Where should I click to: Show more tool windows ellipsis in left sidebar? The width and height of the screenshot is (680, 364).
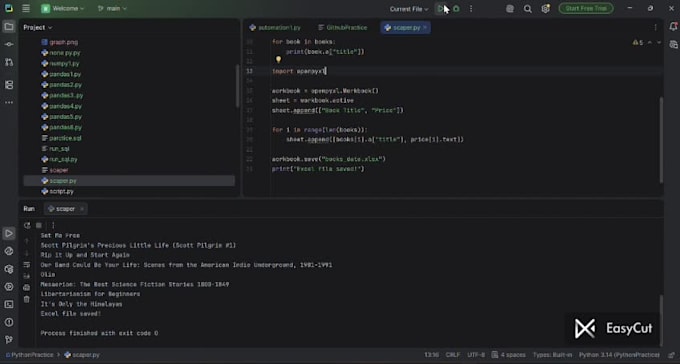9,102
